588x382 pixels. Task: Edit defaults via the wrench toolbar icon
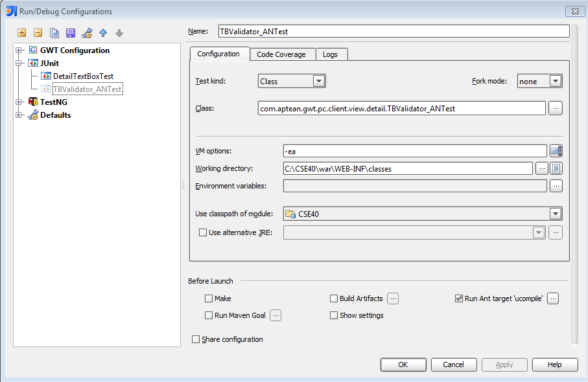click(x=87, y=33)
